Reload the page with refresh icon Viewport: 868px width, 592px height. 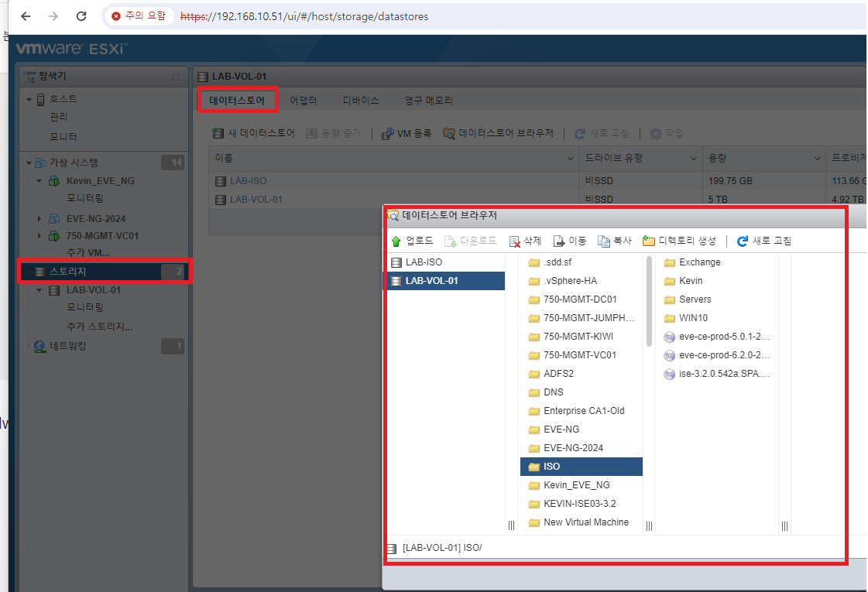(81, 16)
